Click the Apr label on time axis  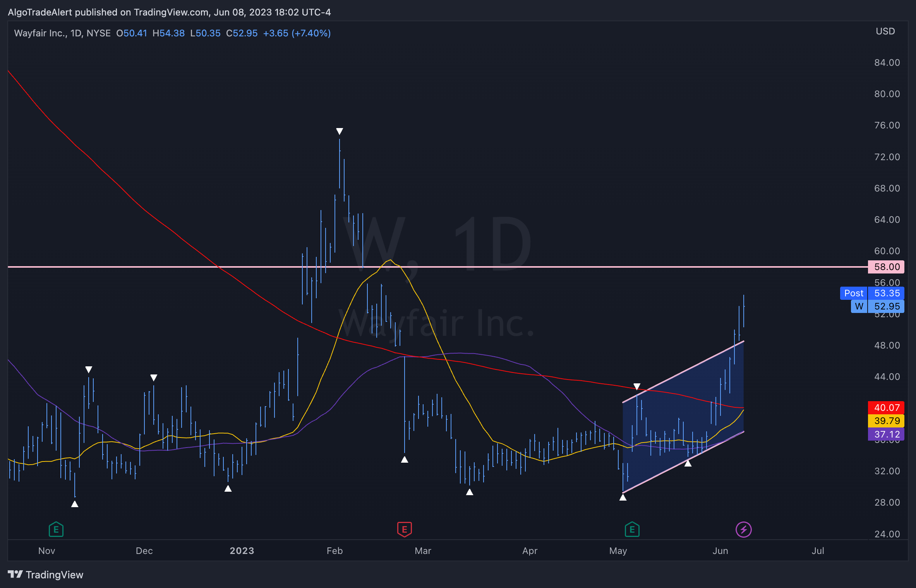(530, 550)
